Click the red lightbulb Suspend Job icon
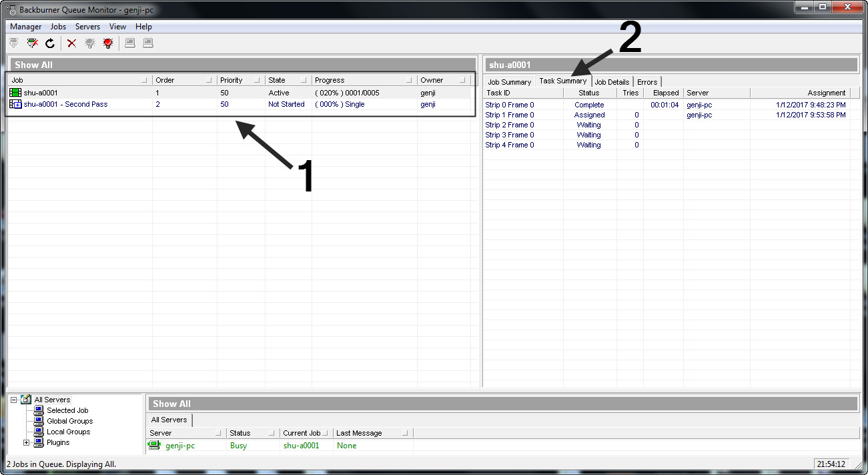 [x=108, y=43]
